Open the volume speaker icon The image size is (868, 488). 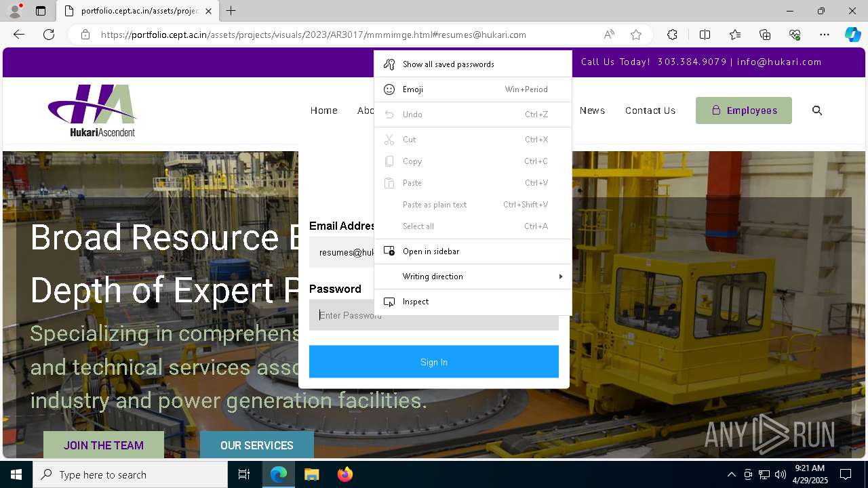pyautogui.click(x=781, y=474)
